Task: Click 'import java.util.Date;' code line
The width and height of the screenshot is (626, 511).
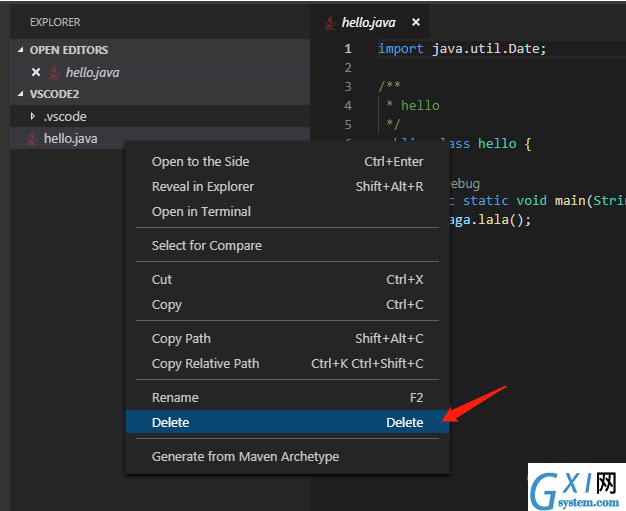Action: tap(462, 49)
